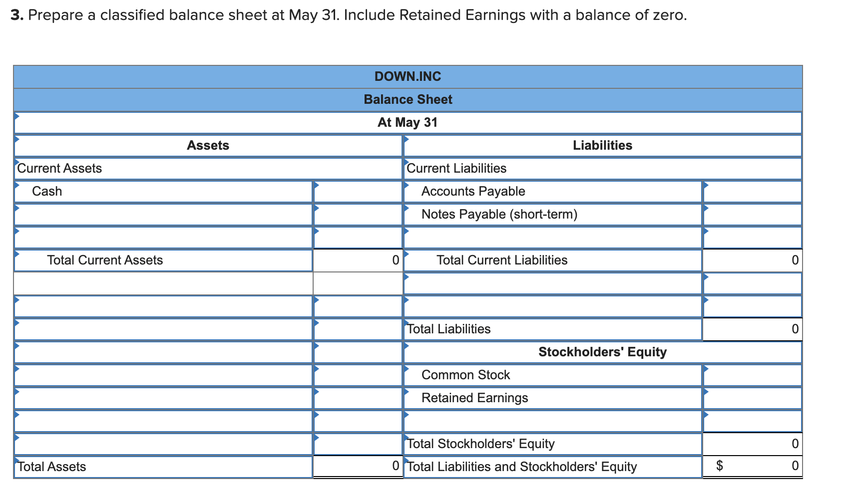Select the Total Liabilities label cell
The image size is (848, 504).
tap(552, 329)
